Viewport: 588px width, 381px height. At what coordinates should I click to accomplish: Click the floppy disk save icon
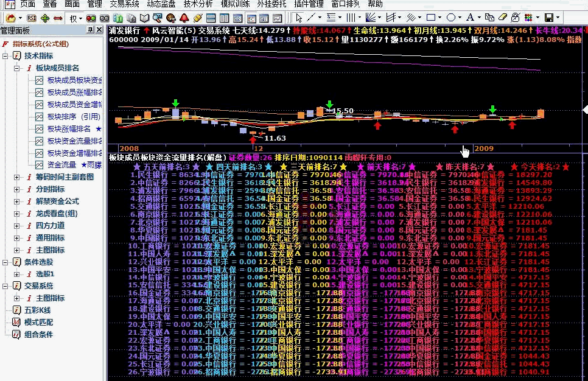549,17
